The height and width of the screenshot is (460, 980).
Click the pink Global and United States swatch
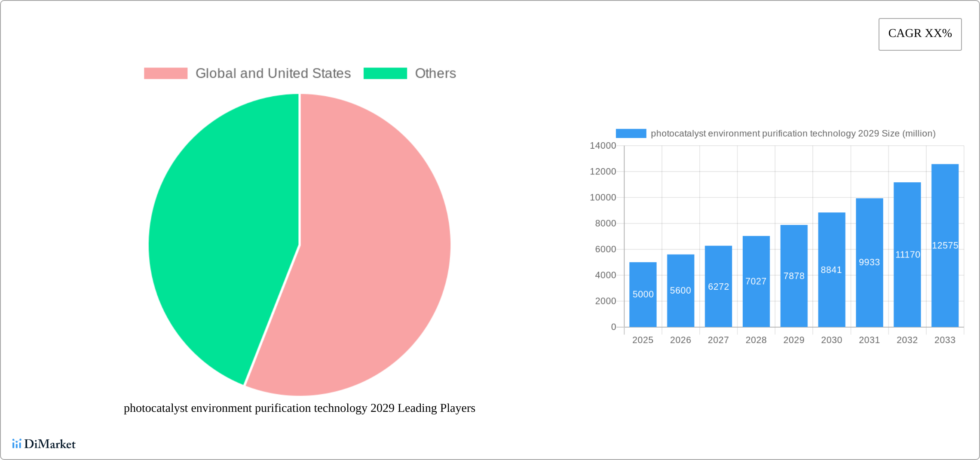click(165, 74)
